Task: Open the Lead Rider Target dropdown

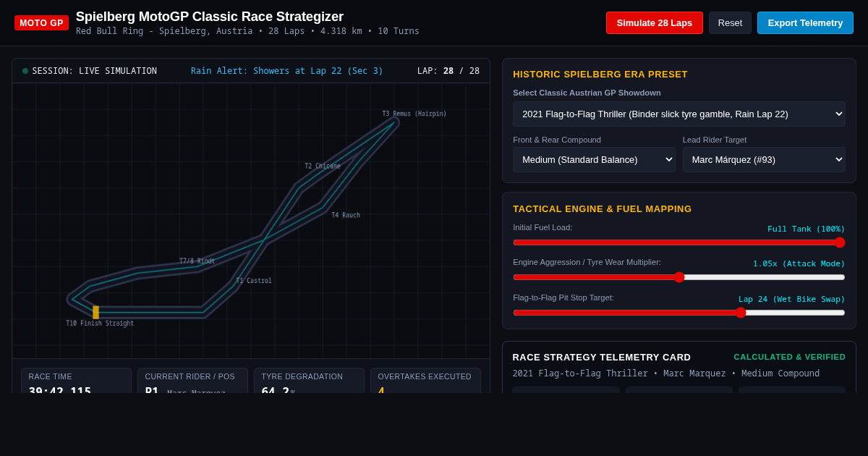Action: point(764,159)
